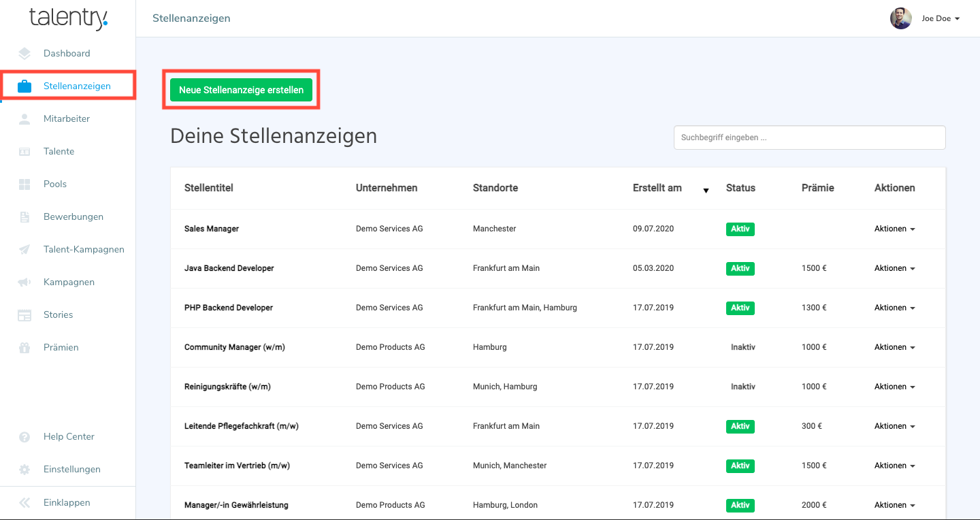Image resolution: width=980 pixels, height=520 pixels.
Task: Click the Einstellungen gear icon
Action: (x=24, y=470)
